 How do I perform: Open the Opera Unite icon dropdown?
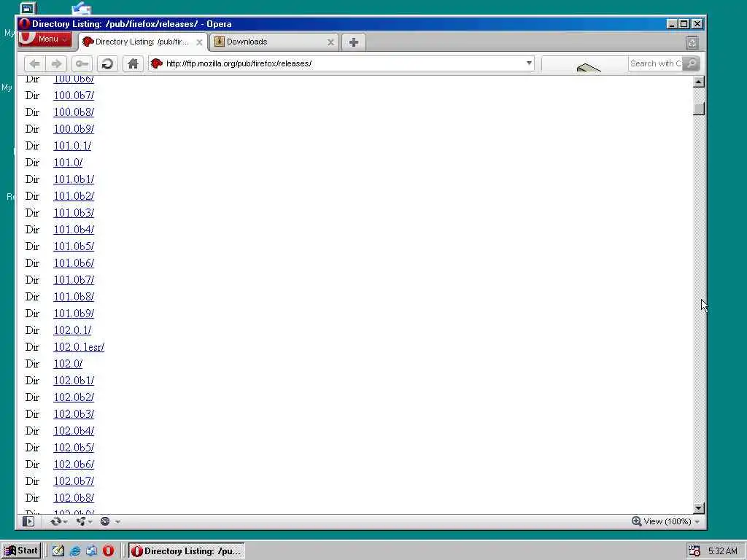click(x=84, y=521)
